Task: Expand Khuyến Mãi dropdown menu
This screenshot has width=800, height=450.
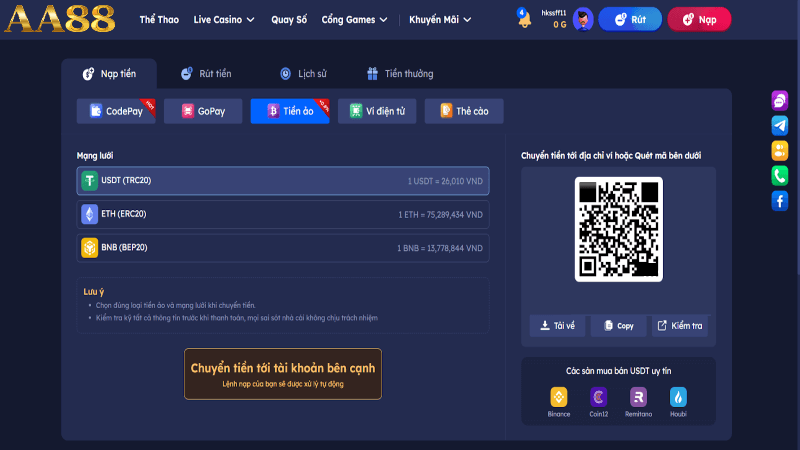Action: (x=440, y=19)
